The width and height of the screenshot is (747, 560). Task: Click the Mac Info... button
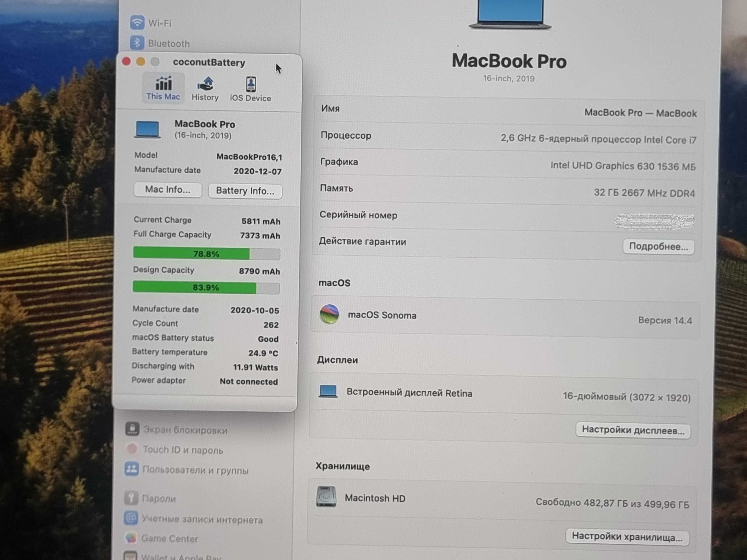(168, 190)
